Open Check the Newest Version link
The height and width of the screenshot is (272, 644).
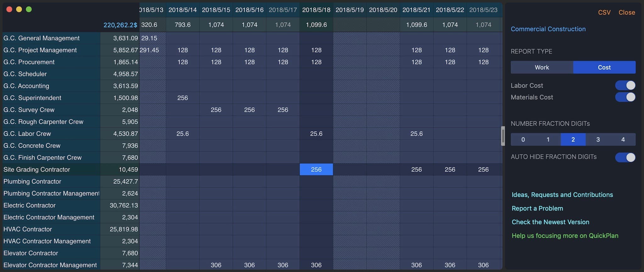[550, 222]
